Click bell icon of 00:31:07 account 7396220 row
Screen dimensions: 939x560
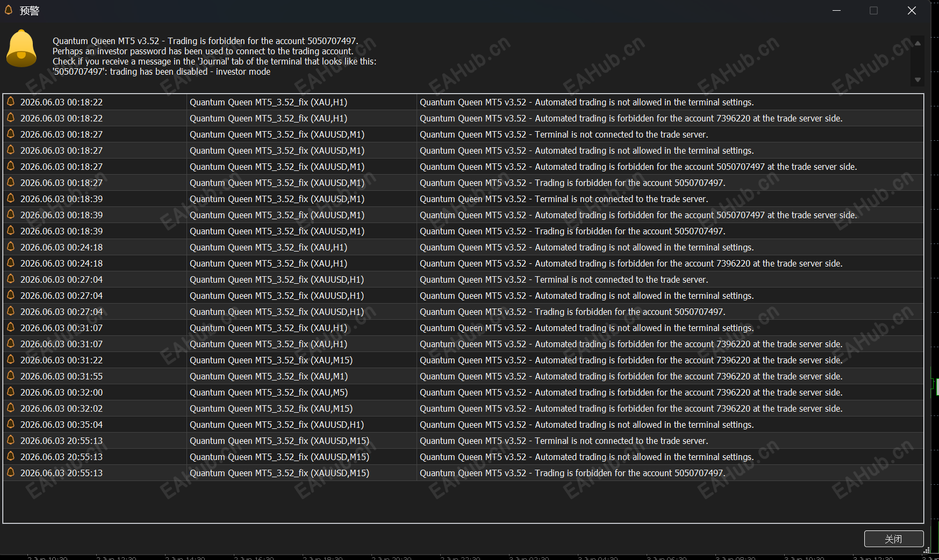coord(11,343)
